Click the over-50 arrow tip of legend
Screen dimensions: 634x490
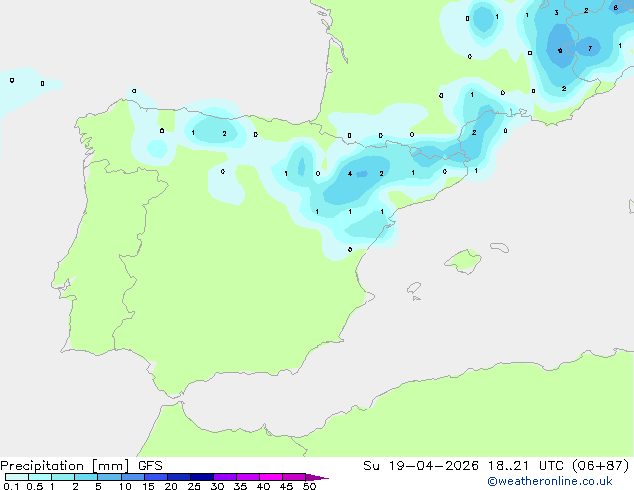click(x=317, y=477)
